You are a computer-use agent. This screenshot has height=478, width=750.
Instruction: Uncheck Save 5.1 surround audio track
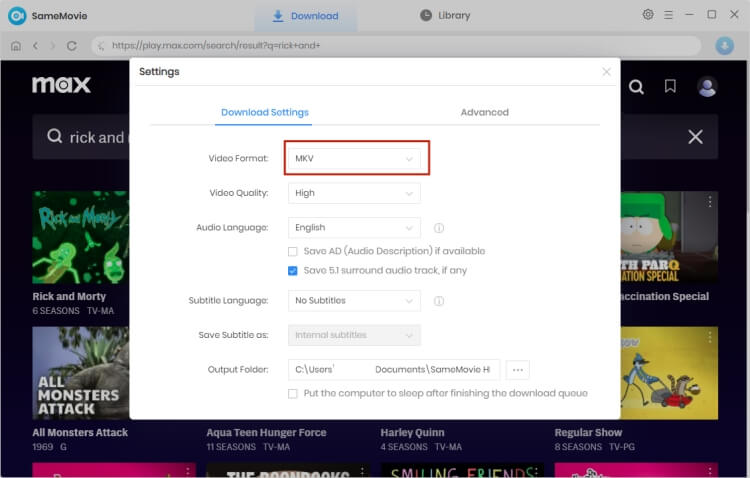[293, 271]
